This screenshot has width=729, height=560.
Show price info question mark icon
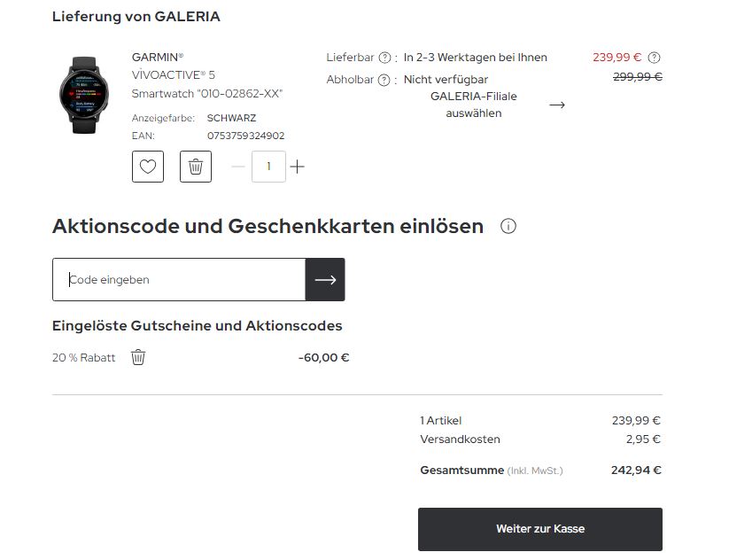(655, 58)
